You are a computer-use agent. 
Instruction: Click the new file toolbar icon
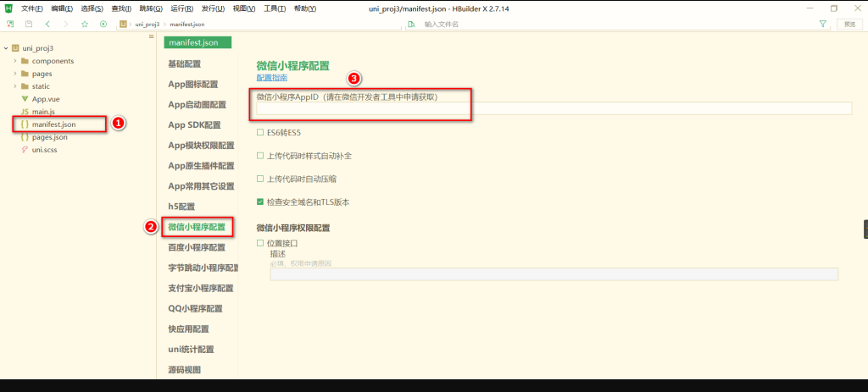[x=10, y=25]
